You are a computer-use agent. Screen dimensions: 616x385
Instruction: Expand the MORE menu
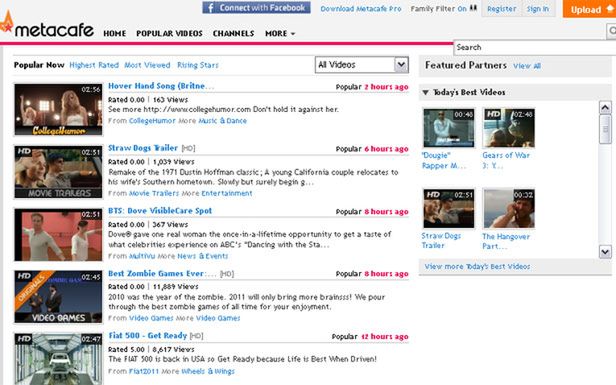(280, 33)
